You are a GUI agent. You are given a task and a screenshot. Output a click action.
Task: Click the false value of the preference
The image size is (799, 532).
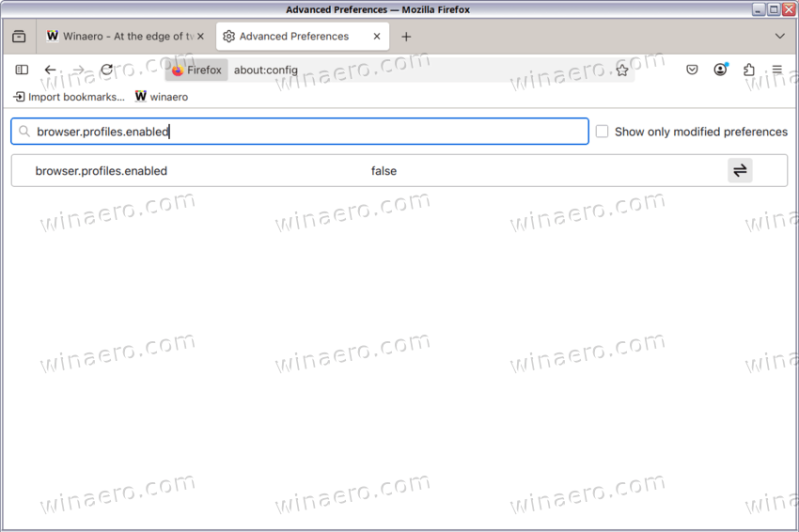tap(384, 171)
